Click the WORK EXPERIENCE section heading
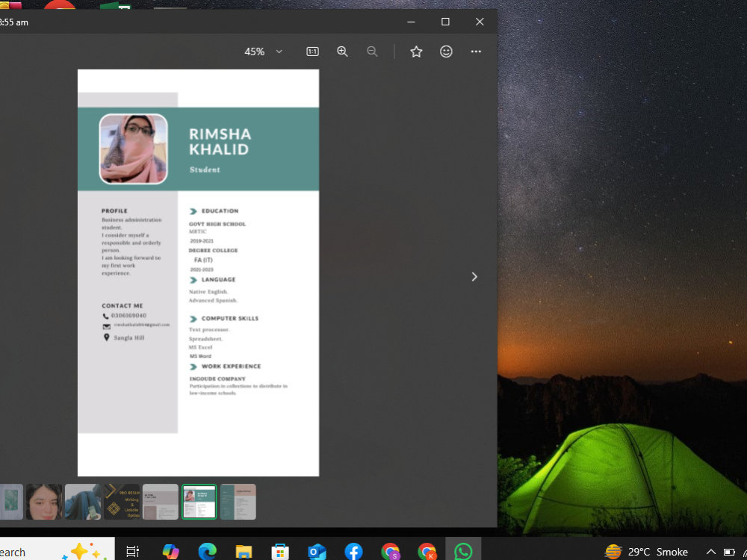The width and height of the screenshot is (747, 560). pyautogui.click(x=231, y=366)
